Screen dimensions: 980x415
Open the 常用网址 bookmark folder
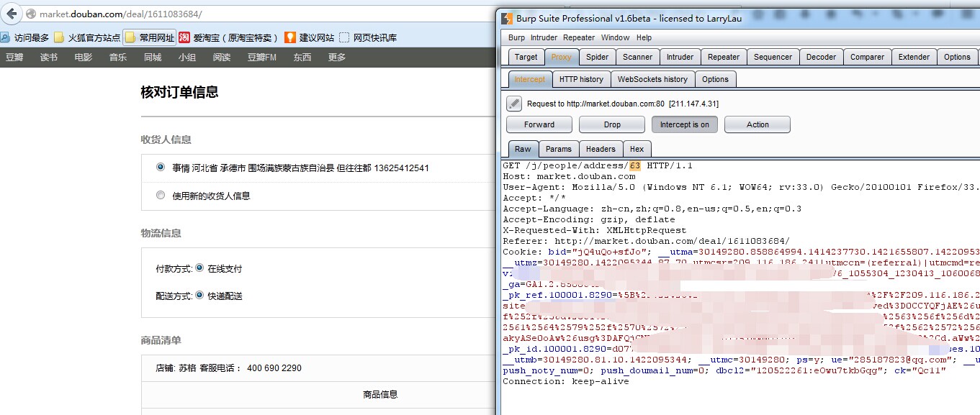point(149,37)
